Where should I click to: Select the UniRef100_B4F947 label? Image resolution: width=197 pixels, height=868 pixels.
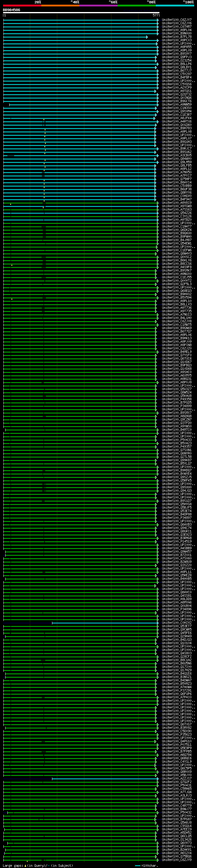(x=176, y=199)
